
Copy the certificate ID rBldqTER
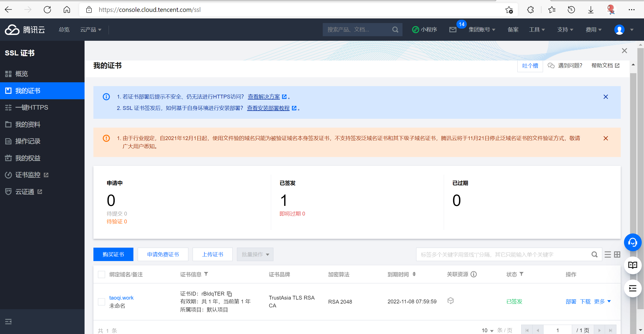pyautogui.click(x=229, y=294)
